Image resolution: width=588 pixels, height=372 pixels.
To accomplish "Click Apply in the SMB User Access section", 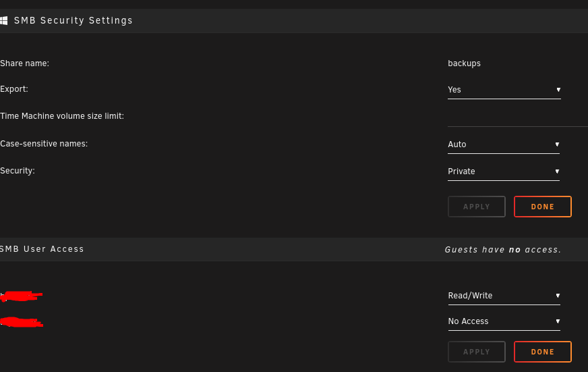I will [x=476, y=352].
